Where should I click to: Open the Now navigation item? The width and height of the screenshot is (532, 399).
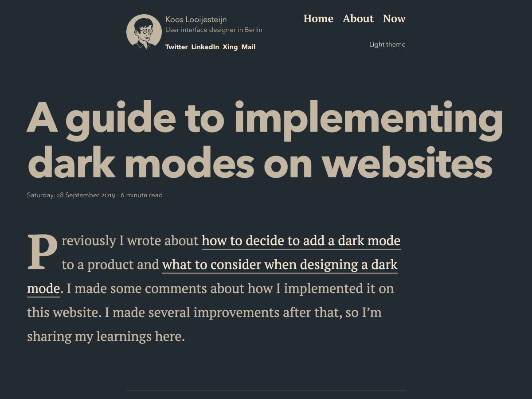394,19
